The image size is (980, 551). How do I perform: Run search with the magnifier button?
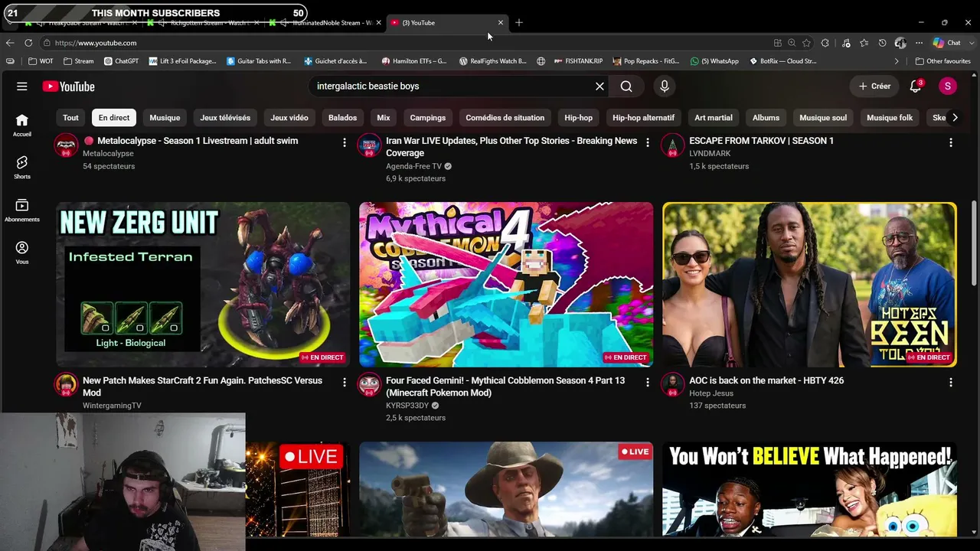pos(626,86)
